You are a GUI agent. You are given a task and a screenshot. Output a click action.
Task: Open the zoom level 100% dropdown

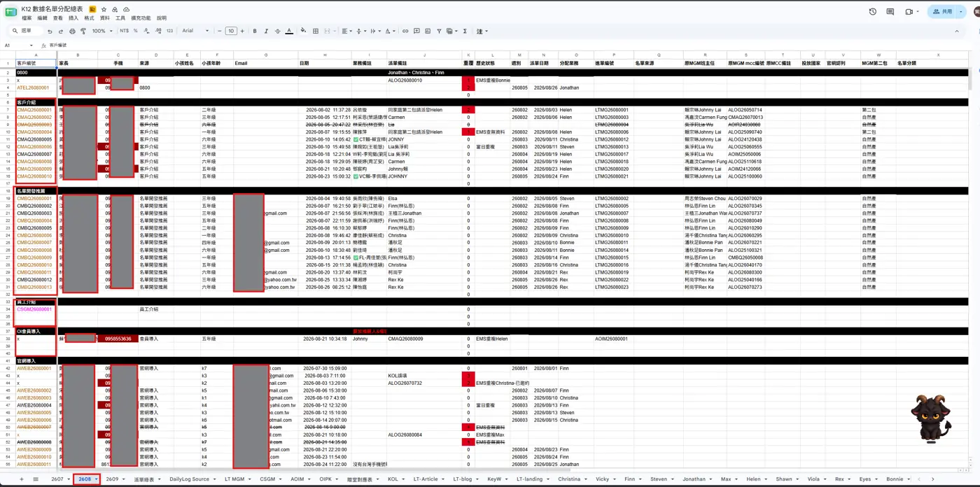click(x=102, y=31)
